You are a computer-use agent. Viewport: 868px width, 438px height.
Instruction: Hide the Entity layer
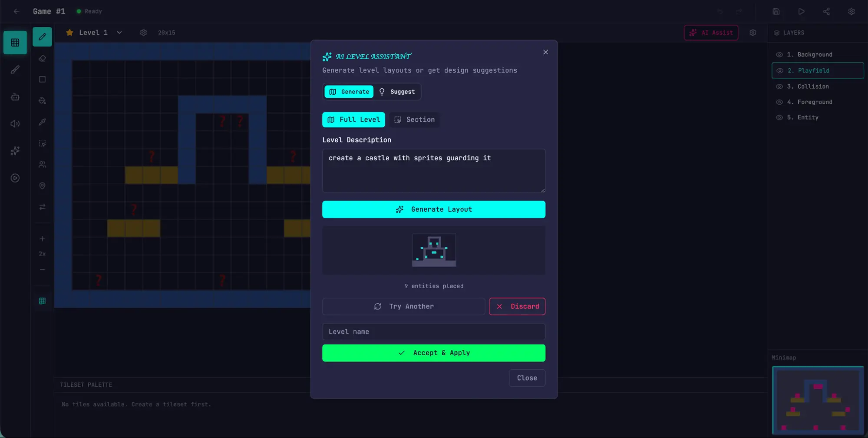[779, 118]
